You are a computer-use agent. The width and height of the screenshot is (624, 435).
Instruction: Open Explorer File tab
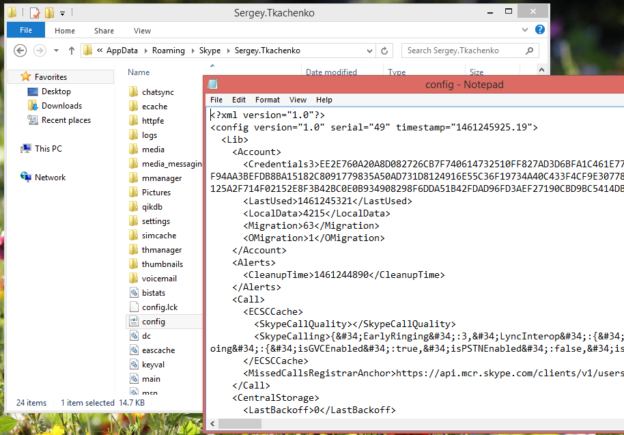(26, 30)
